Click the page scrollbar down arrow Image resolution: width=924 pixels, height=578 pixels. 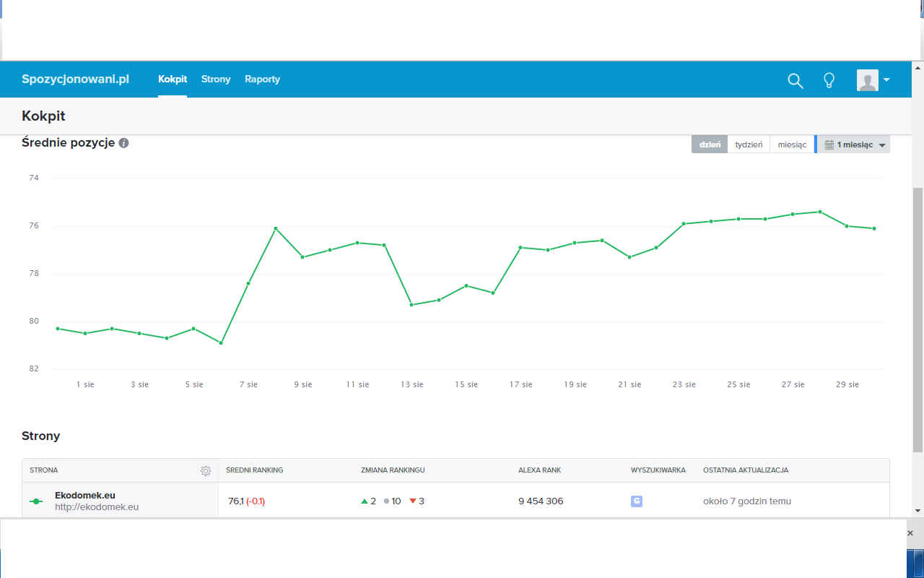(x=918, y=510)
